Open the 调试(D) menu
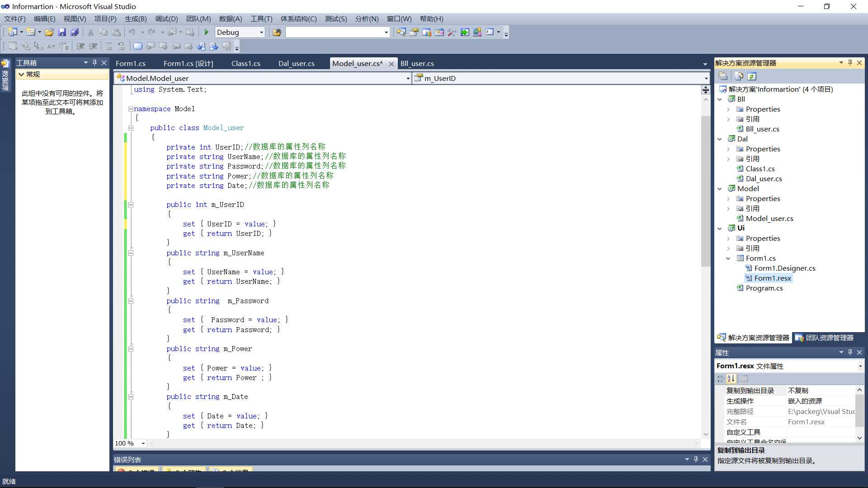Screen dimensions: 868x488 [x=166, y=19]
